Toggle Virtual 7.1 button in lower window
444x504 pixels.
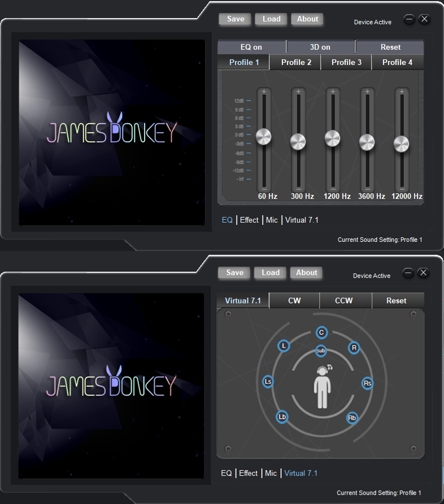243,301
